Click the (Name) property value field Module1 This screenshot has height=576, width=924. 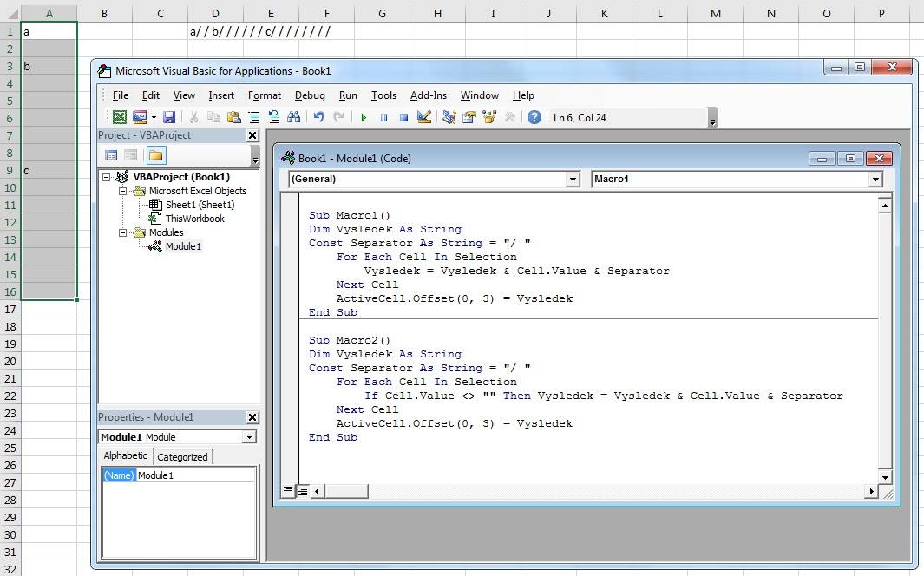(x=195, y=475)
